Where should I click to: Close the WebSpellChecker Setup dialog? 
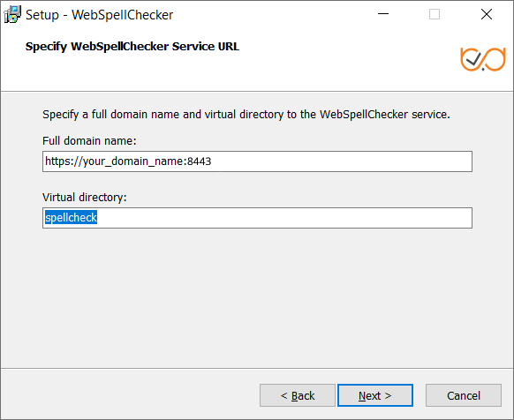pyautogui.click(x=487, y=14)
